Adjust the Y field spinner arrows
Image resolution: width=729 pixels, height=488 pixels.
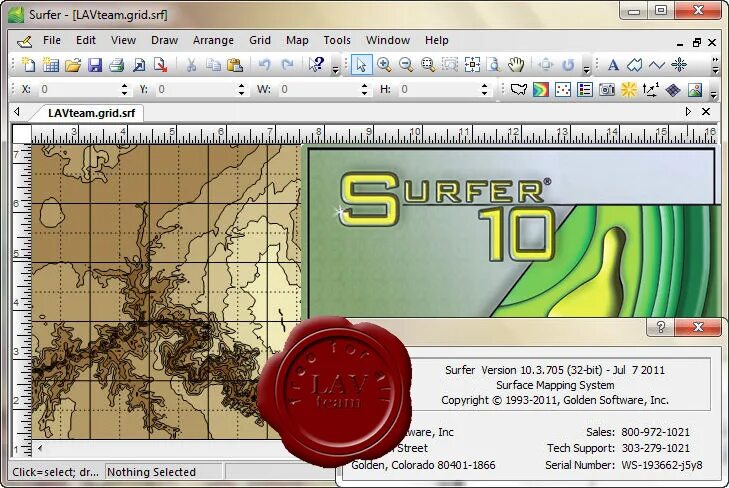241,89
